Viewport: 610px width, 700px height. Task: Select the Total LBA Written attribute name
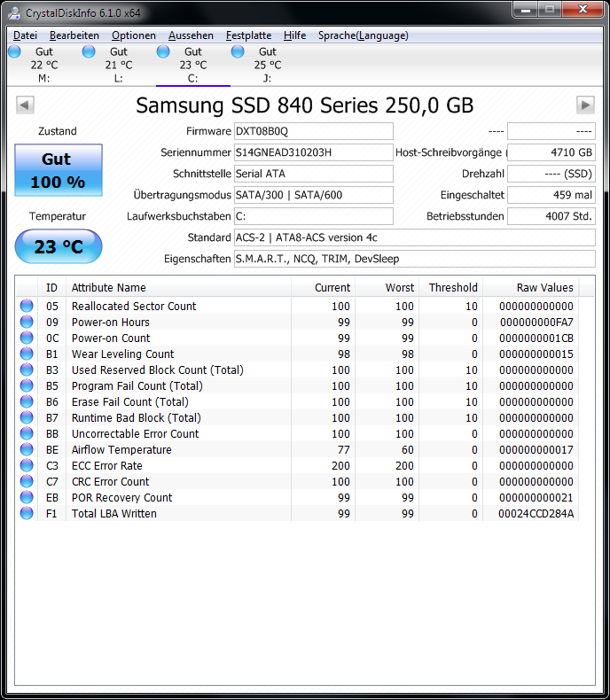click(x=114, y=513)
